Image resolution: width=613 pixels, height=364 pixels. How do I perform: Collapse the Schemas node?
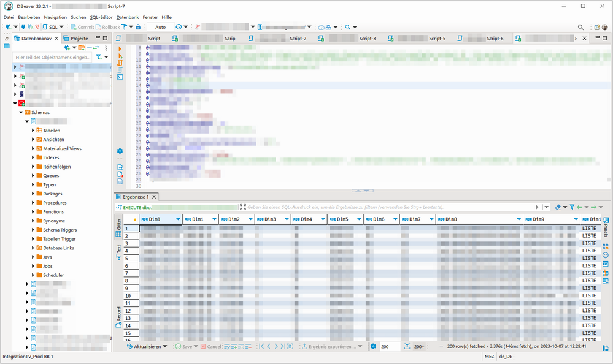[21, 112]
